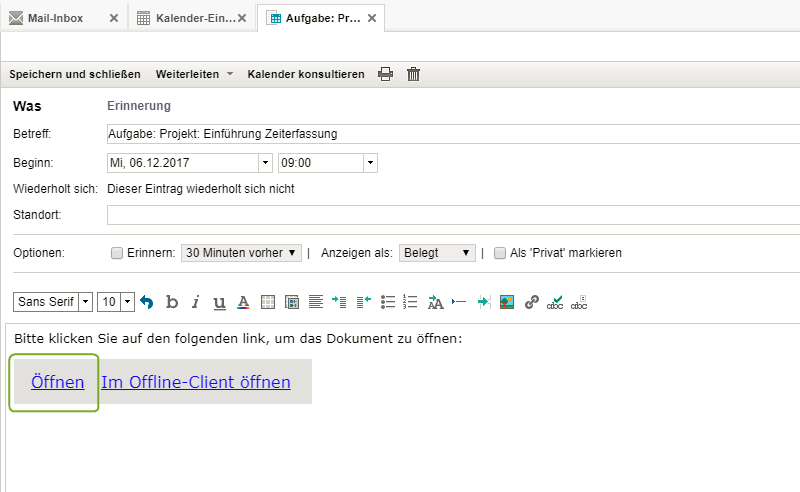Viewport: 800px width, 492px height.
Task: Expand the 'Belegt' display status dropdown
Action: pyautogui.click(x=437, y=253)
